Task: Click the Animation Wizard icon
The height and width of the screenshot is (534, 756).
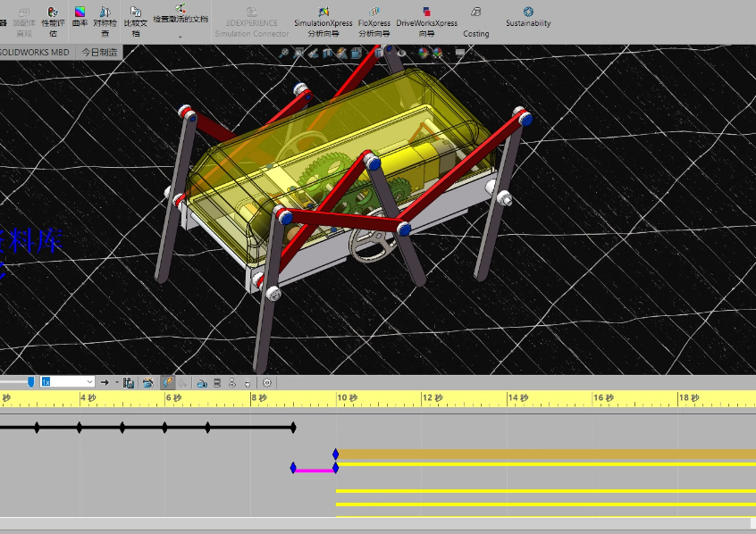Action: pos(147,382)
